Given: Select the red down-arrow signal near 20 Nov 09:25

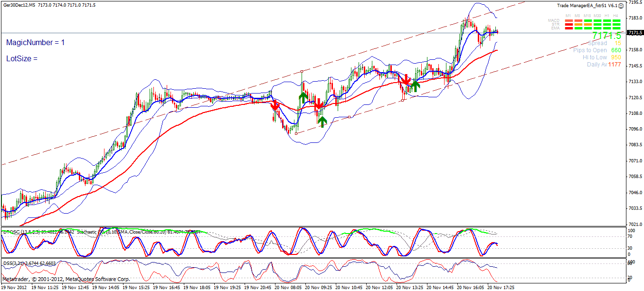Looking at the screenshot, I should 318,104.
